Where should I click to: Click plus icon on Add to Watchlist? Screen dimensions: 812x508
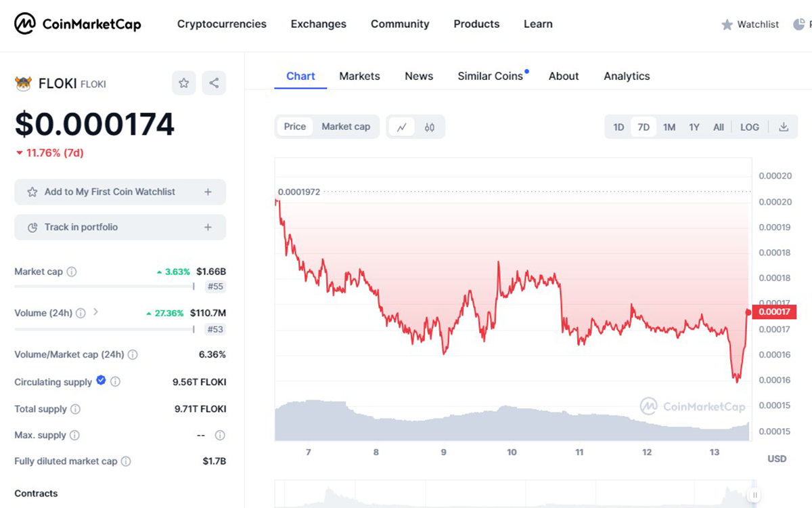coord(208,192)
